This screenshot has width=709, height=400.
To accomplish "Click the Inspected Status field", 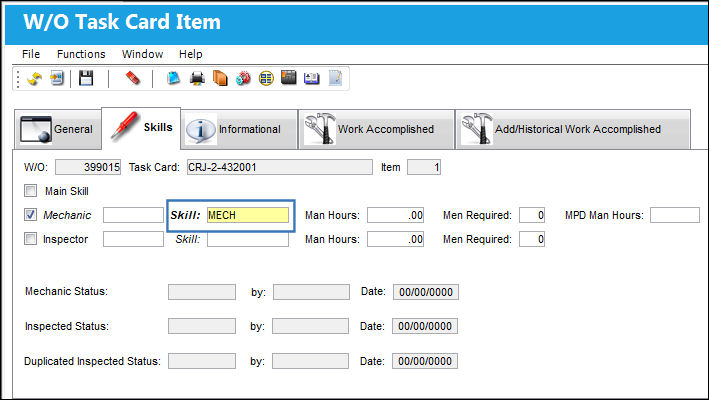I will [202, 326].
